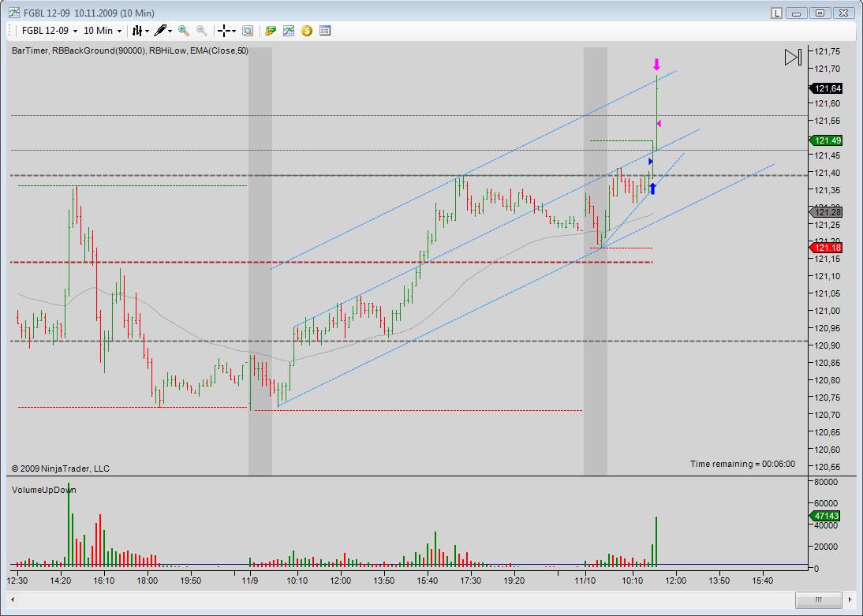
Task: Open the indicators chart icon
Action: [x=289, y=31]
